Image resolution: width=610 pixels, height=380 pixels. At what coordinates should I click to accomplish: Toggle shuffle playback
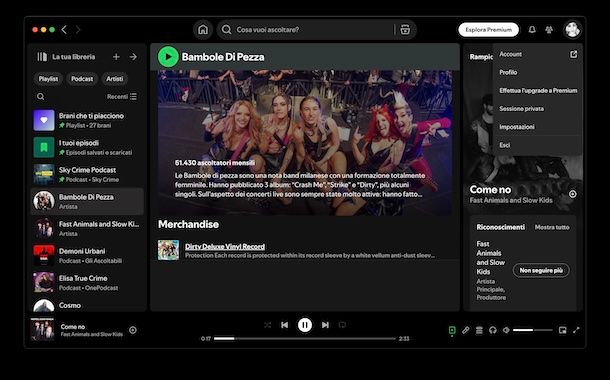pos(267,325)
